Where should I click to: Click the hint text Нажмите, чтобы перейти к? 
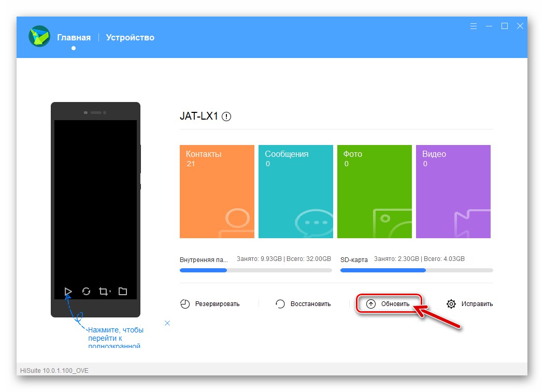click(116, 333)
